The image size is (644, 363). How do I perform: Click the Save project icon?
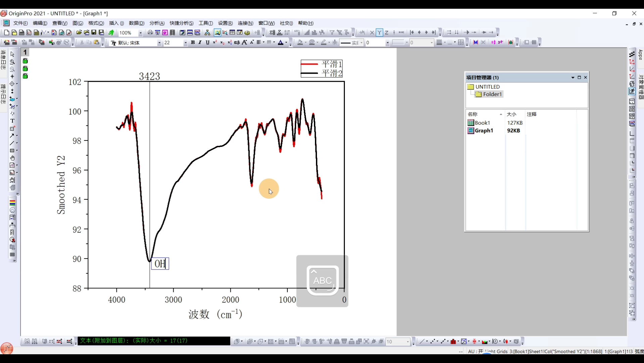click(x=94, y=33)
